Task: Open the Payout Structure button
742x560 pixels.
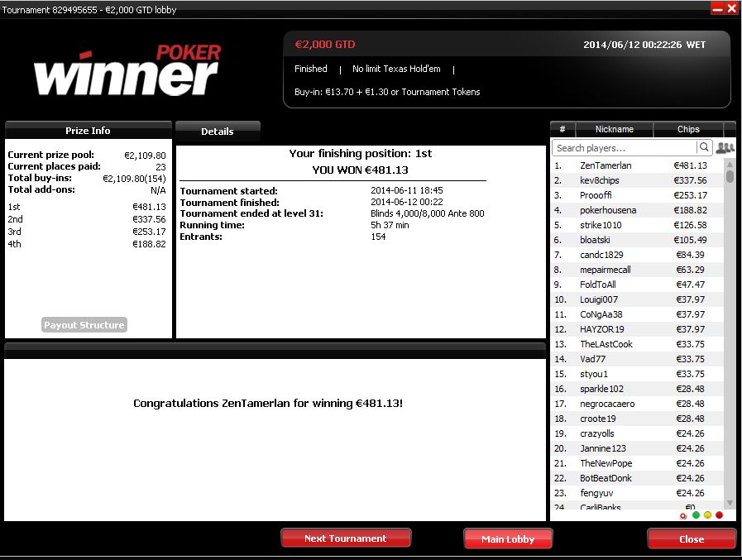Action: [x=84, y=325]
